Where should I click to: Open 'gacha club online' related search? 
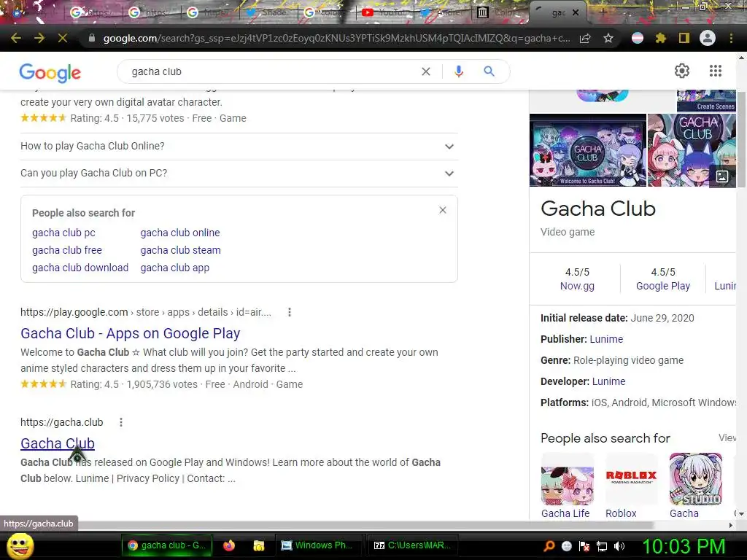[180, 233]
